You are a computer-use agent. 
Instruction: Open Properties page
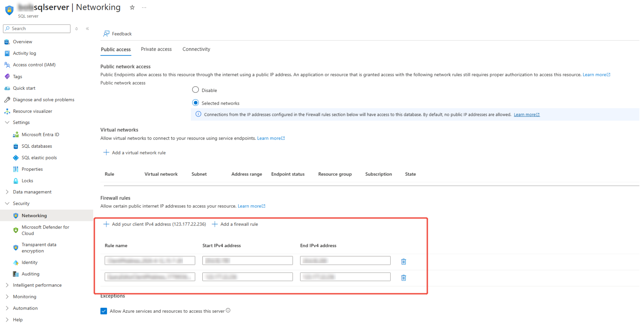click(32, 169)
